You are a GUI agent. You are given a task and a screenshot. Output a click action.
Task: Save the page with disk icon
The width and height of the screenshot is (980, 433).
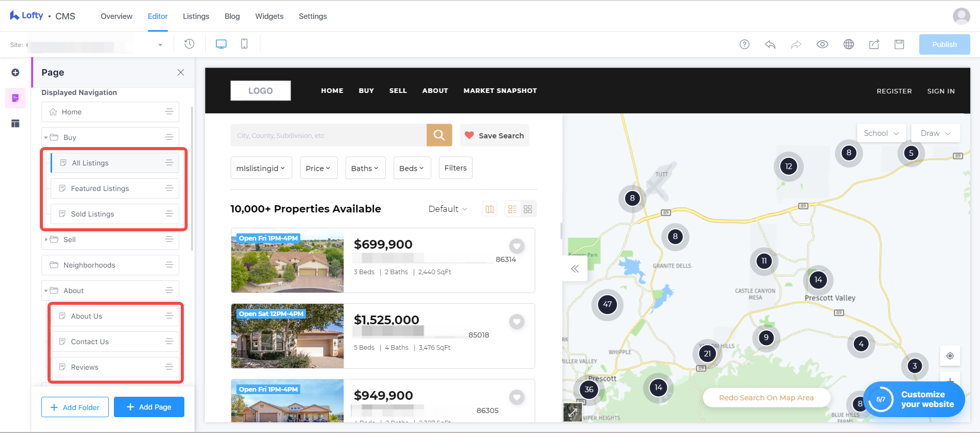[899, 44]
